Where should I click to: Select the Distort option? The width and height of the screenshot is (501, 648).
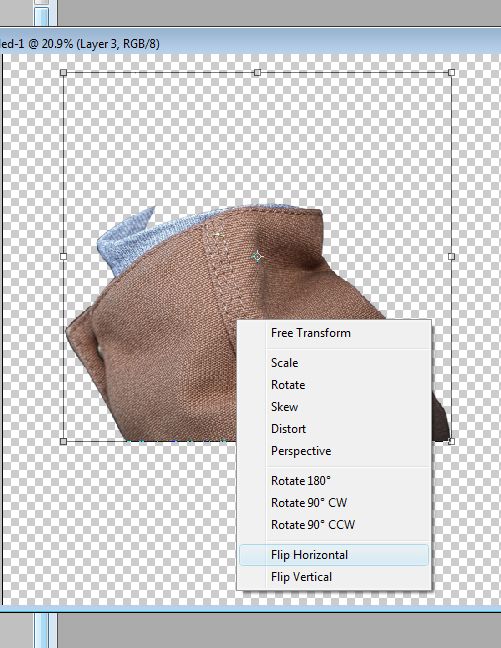334,429
